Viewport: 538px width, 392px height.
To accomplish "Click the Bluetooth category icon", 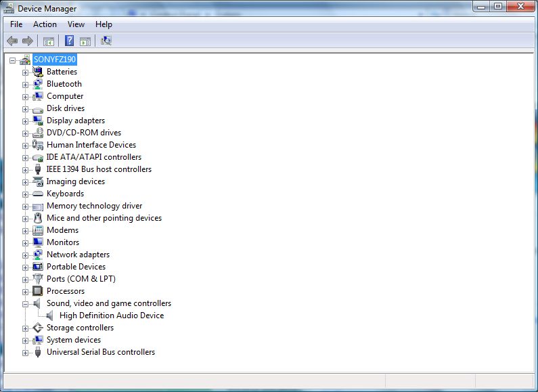I will pyautogui.click(x=38, y=84).
